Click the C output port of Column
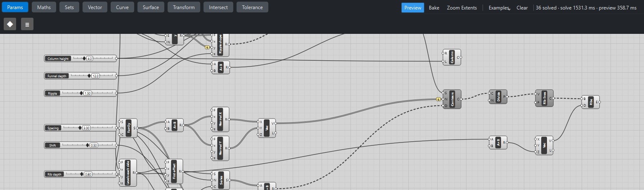The height and width of the screenshot is (190, 644). tap(461, 57)
